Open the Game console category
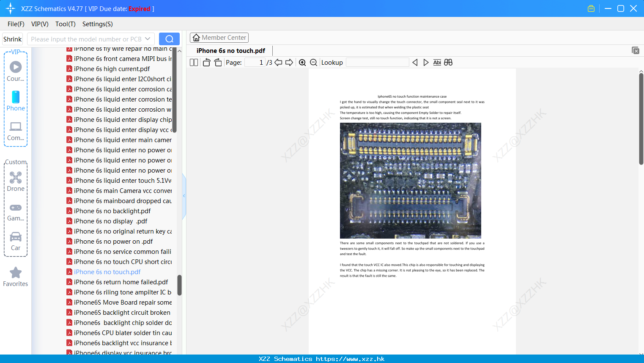644x363 pixels. 16,212
